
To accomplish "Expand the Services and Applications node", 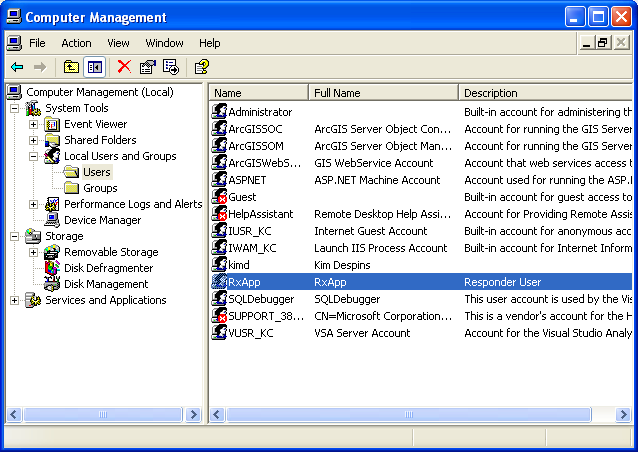I will [x=15, y=300].
